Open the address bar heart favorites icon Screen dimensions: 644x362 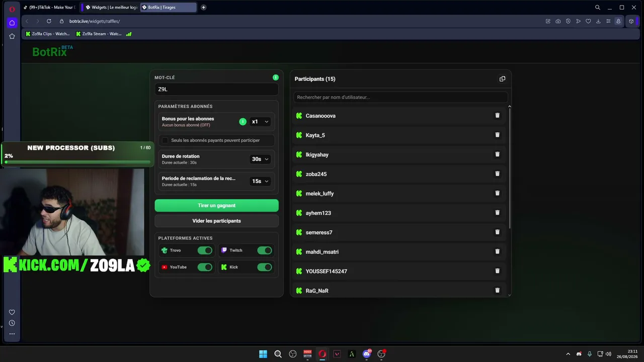click(x=588, y=21)
